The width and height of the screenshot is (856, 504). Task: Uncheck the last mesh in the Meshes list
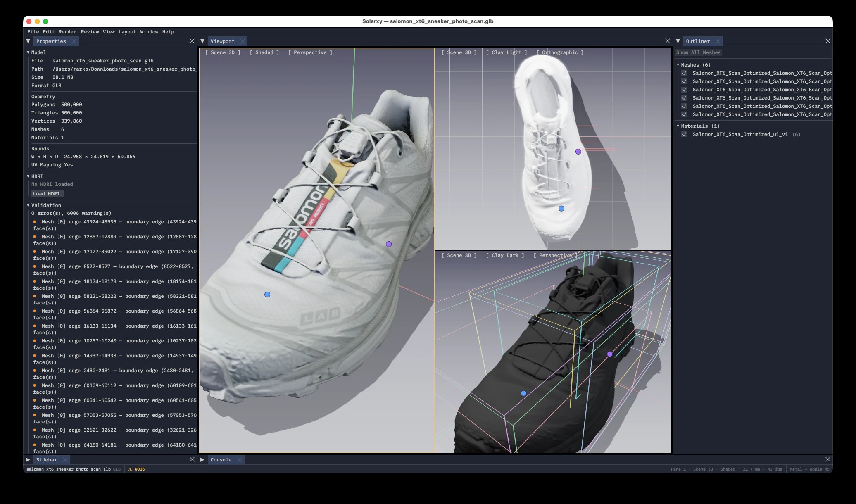coord(684,114)
